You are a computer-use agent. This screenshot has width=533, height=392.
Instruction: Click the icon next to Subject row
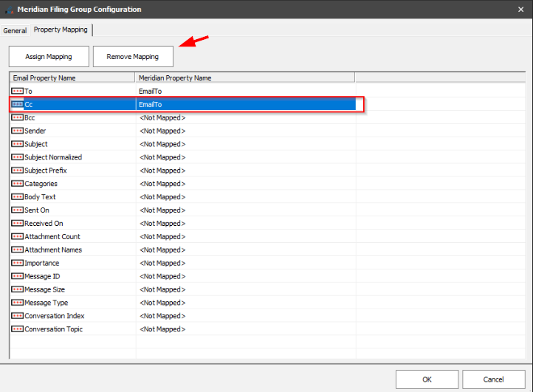(17, 144)
